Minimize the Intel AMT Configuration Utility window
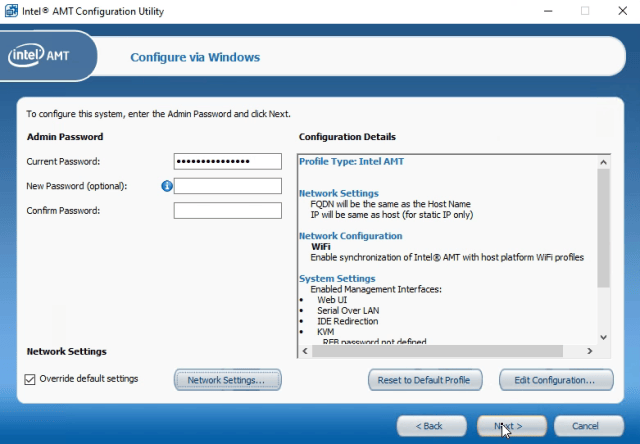Image resolution: width=640 pixels, height=444 pixels. [548, 11]
